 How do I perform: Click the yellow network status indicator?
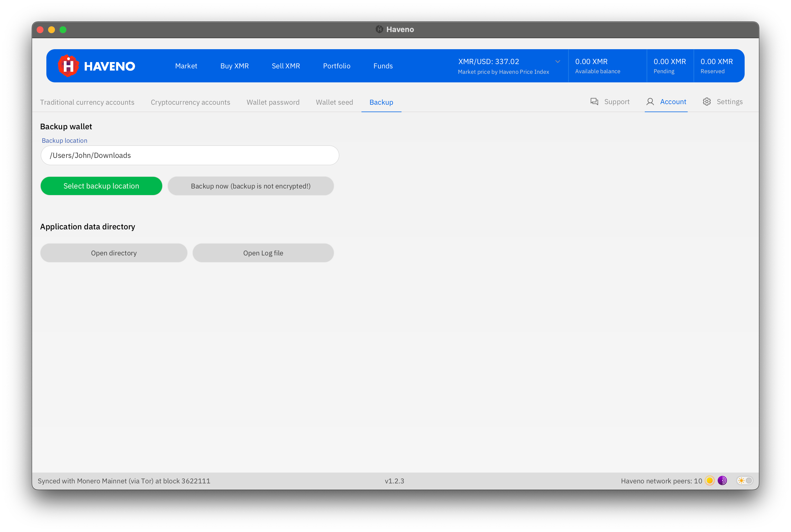point(709,481)
